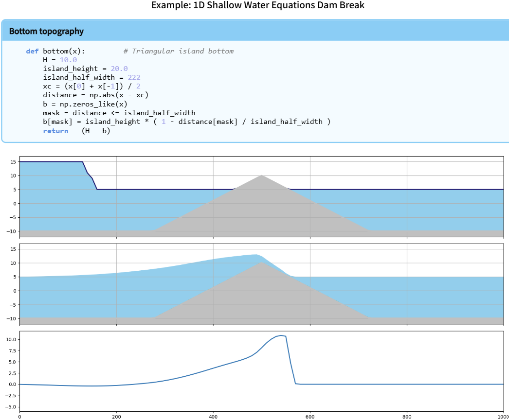Click the b[mask] assignment code line
This screenshot has width=509, height=420.
tap(186, 121)
